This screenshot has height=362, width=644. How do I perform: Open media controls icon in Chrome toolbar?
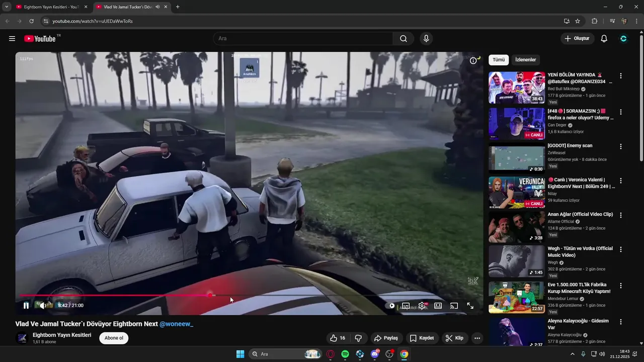[x=612, y=21]
